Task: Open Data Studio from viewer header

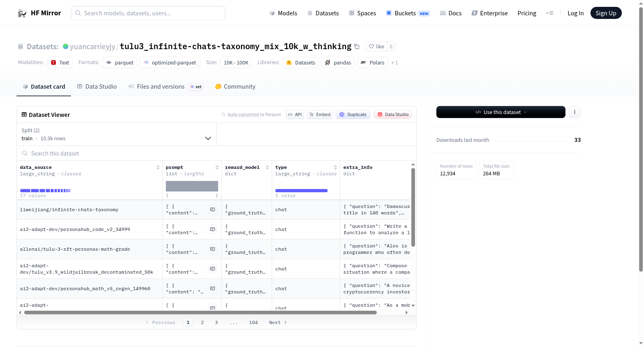Action: 393,114
